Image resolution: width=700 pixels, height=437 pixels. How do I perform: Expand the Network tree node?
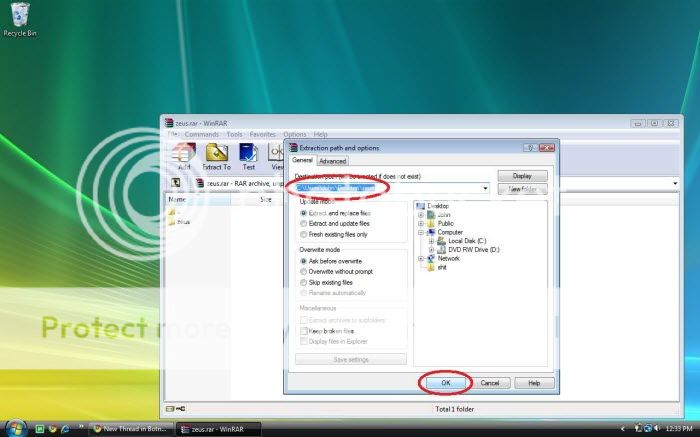click(421, 258)
